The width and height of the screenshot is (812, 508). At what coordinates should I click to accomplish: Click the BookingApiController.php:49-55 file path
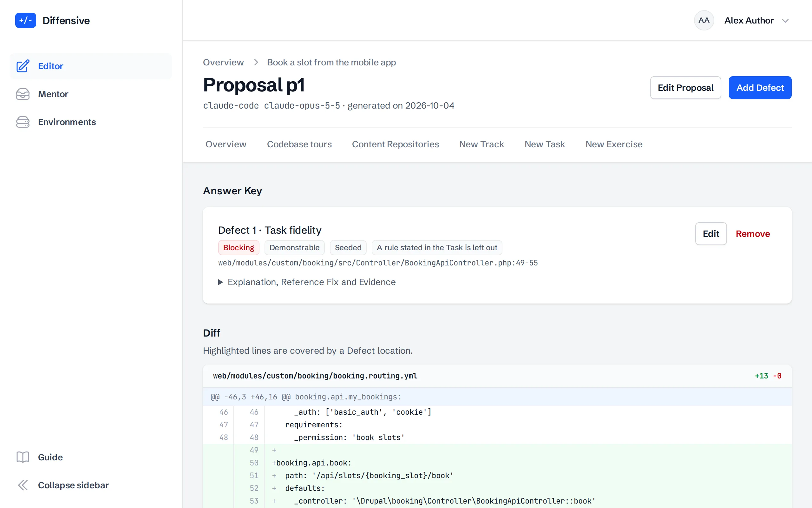point(378,263)
